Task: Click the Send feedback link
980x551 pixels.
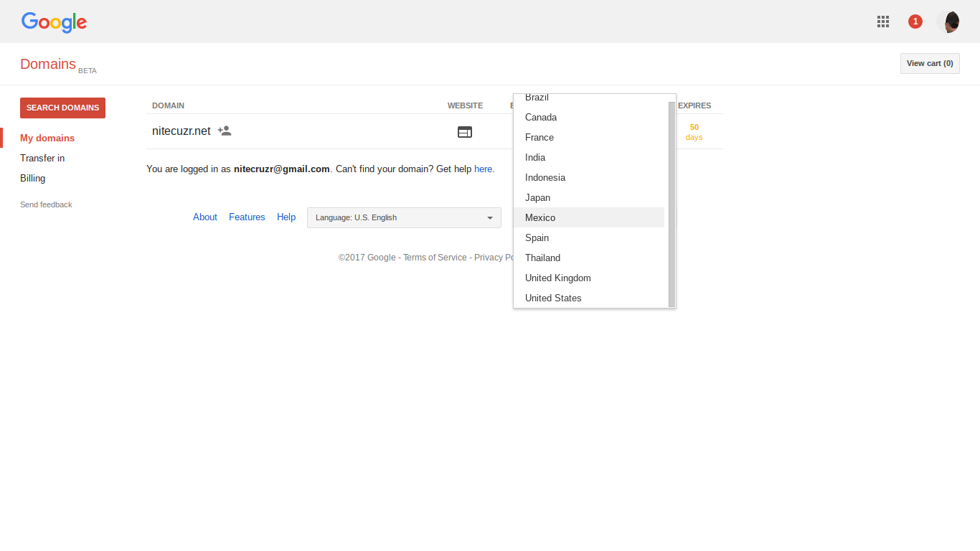Action: [x=46, y=204]
